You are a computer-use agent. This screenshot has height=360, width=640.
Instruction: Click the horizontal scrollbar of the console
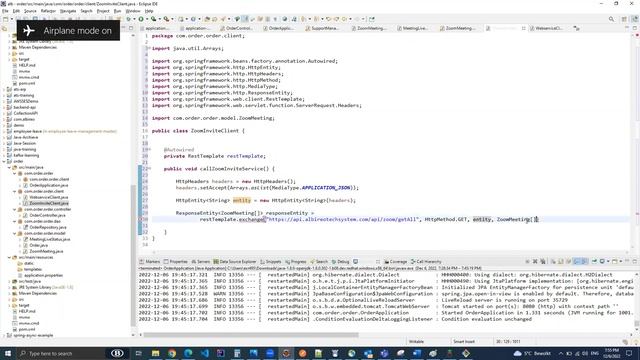pos(251,335)
